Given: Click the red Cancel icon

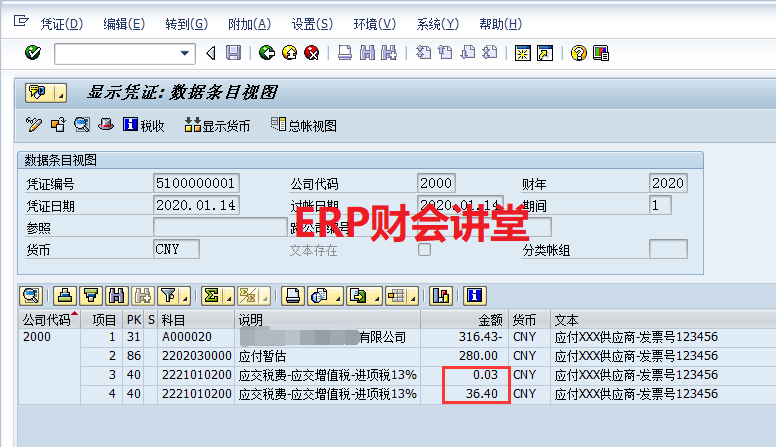Looking at the screenshot, I should pyautogui.click(x=312, y=53).
